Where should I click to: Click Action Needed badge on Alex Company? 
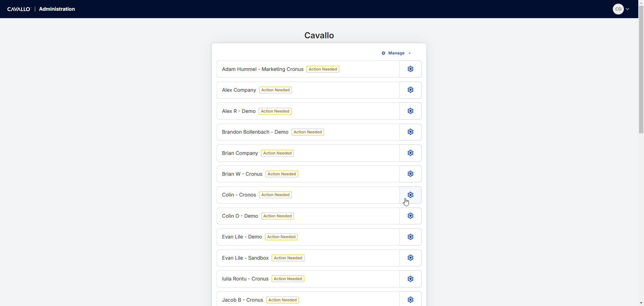275,90
